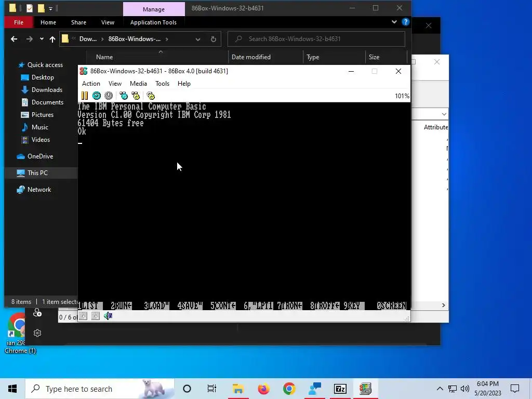Open Task View on taskbar
The height and width of the screenshot is (399, 532).
click(212, 389)
